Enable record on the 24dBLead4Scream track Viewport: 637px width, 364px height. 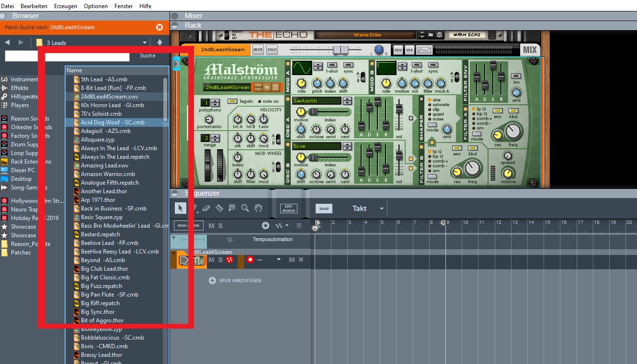[x=250, y=260]
